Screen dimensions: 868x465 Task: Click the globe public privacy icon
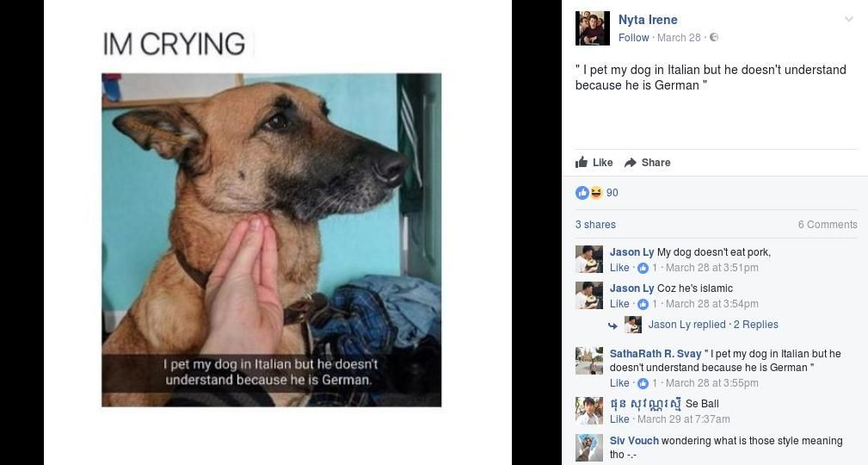tap(713, 37)
